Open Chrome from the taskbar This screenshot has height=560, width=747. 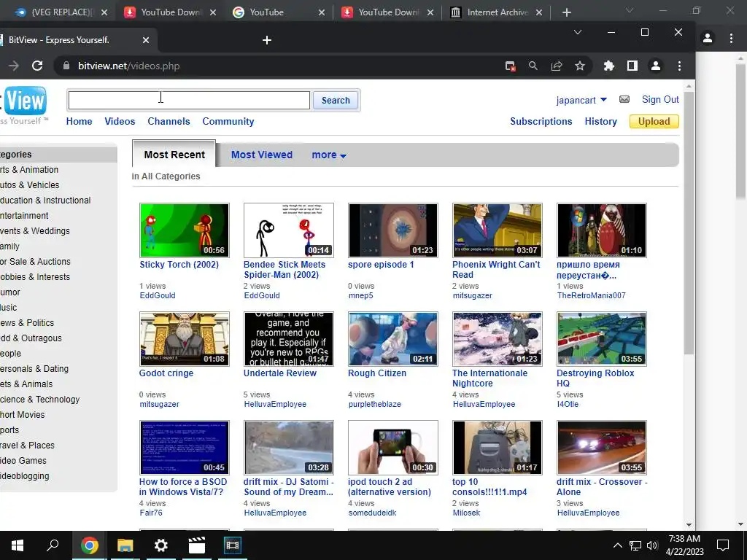click(89, 545)
